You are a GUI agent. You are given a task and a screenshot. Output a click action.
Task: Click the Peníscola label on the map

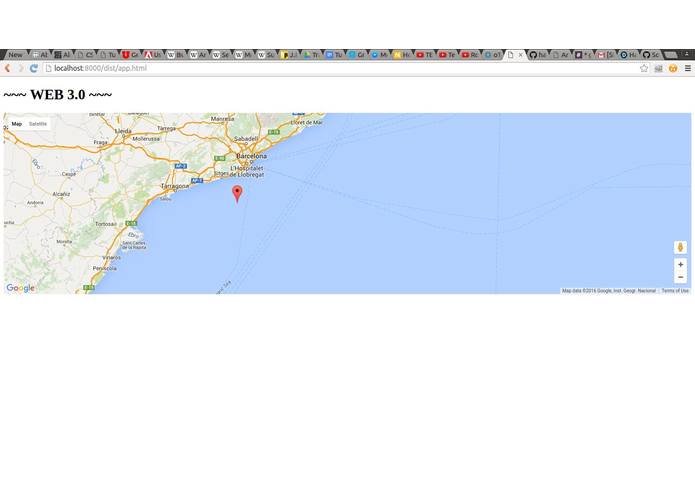click(x=105, y=268)
